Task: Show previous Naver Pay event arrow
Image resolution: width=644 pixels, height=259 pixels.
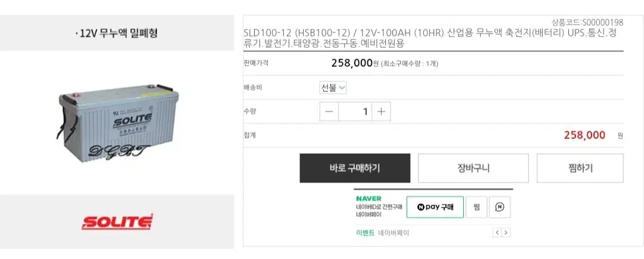Action: (497, 233)
